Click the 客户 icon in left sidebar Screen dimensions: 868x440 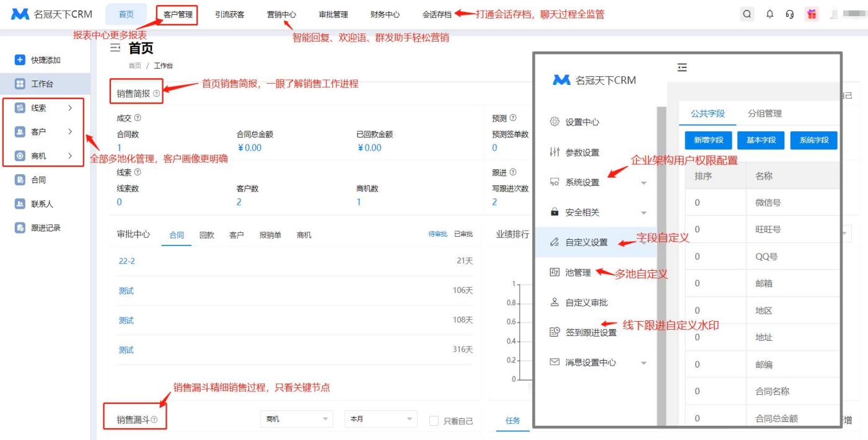coord(20,132)
